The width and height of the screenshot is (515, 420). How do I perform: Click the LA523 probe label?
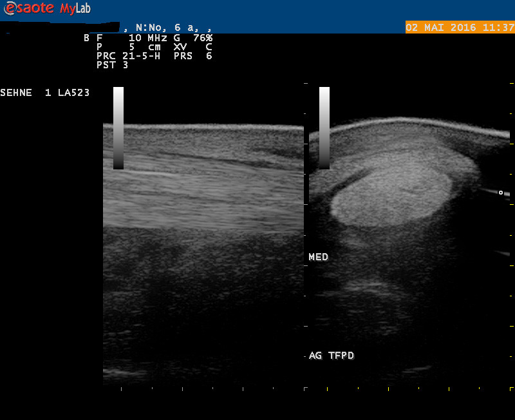coord(74,93)
